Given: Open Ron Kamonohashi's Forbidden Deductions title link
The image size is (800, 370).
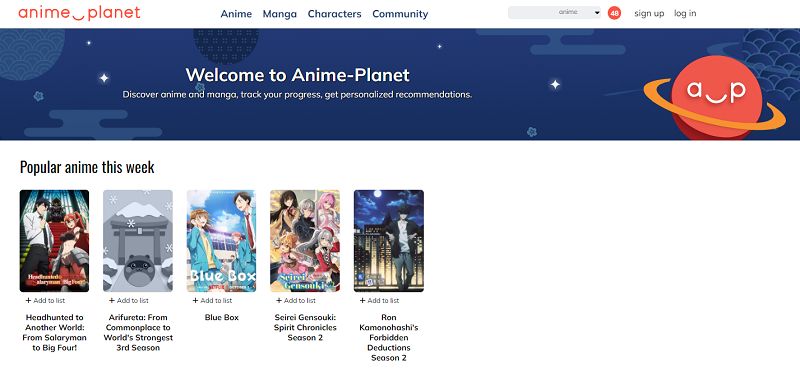Looking at the screenshot, I should point(389,338).
